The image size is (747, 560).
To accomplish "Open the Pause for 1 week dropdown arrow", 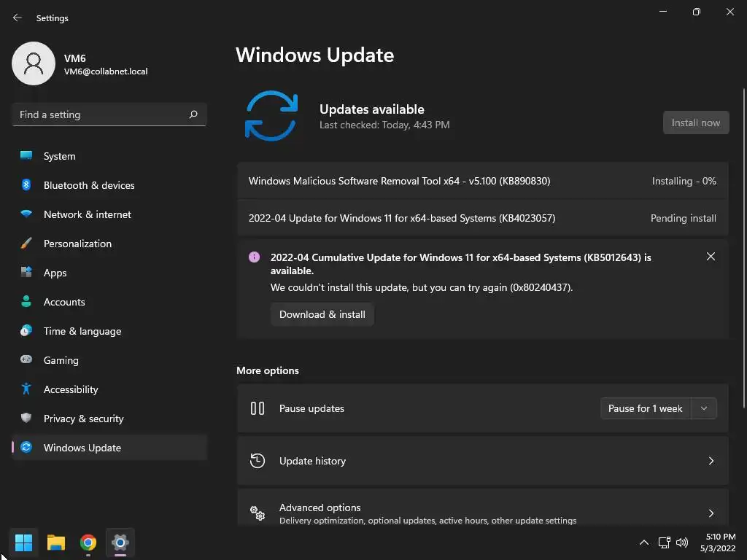I will [704, 408].
